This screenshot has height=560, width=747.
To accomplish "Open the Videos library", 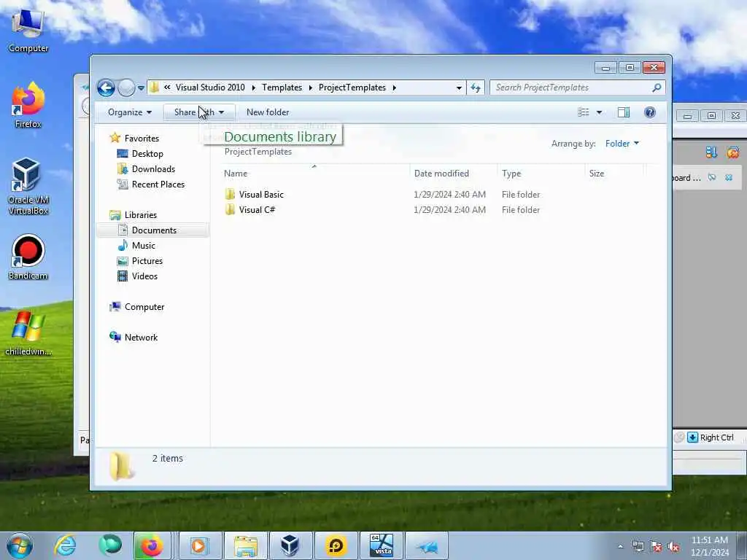I will (144, 276).
